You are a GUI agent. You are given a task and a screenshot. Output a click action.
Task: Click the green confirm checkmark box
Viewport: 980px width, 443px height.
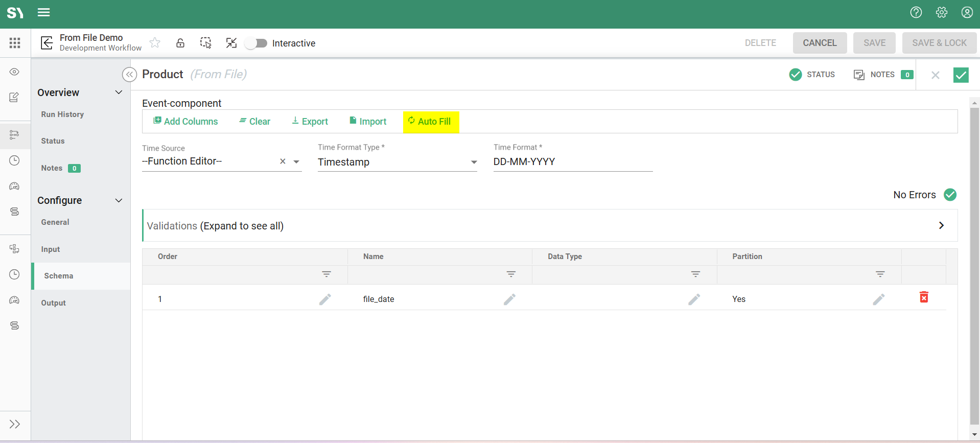pyautogui.click(x=961, y=75)
